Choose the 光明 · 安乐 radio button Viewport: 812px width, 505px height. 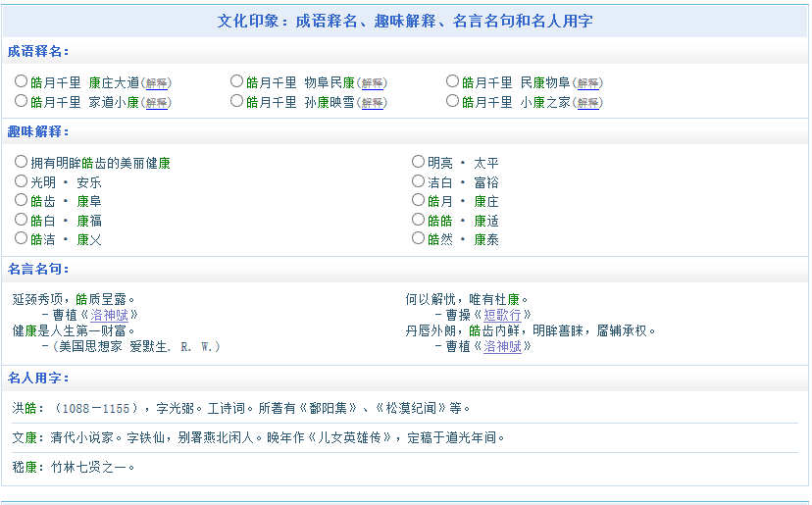click(x=22, y=181)
